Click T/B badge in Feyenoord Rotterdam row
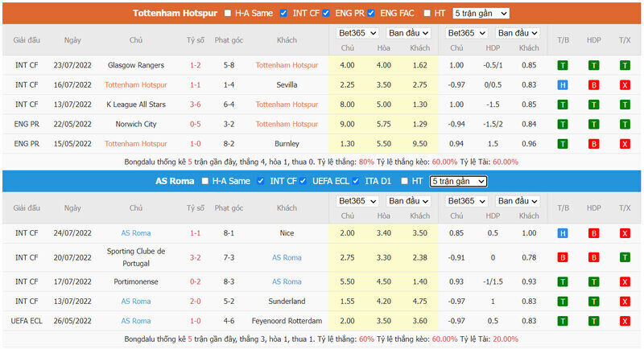The image size is (644, 349). 563,321
